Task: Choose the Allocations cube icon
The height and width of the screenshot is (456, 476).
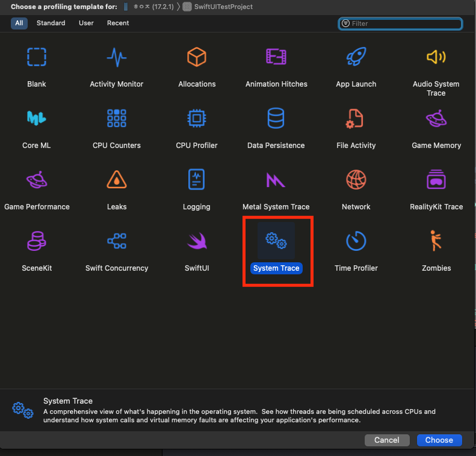Action: [x=197, y=57]
